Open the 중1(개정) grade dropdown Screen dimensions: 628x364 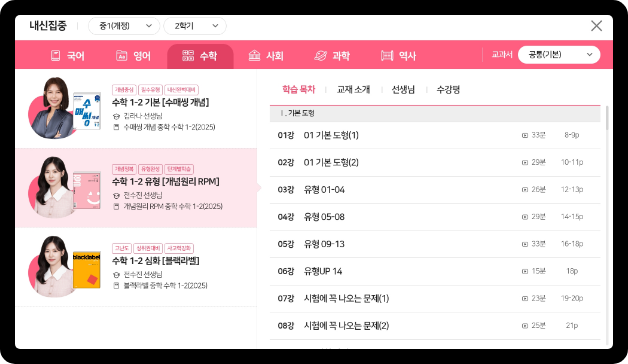(x=124, y=26)
